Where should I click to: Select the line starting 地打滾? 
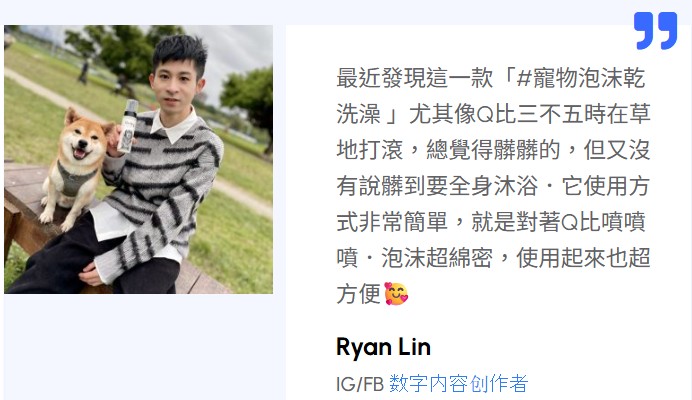(493, 150)
